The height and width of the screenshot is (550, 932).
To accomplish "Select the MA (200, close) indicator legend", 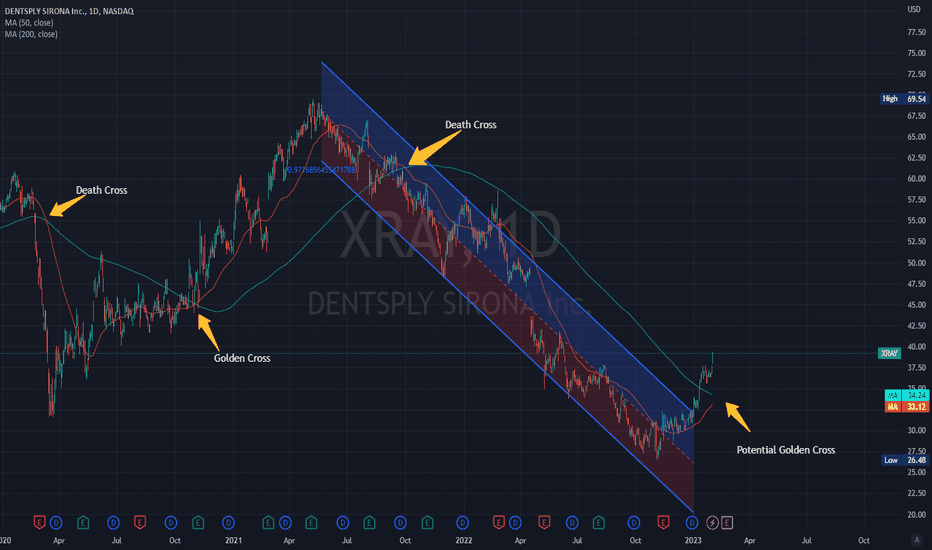I will pyautogui.click(x=31, y=34).
